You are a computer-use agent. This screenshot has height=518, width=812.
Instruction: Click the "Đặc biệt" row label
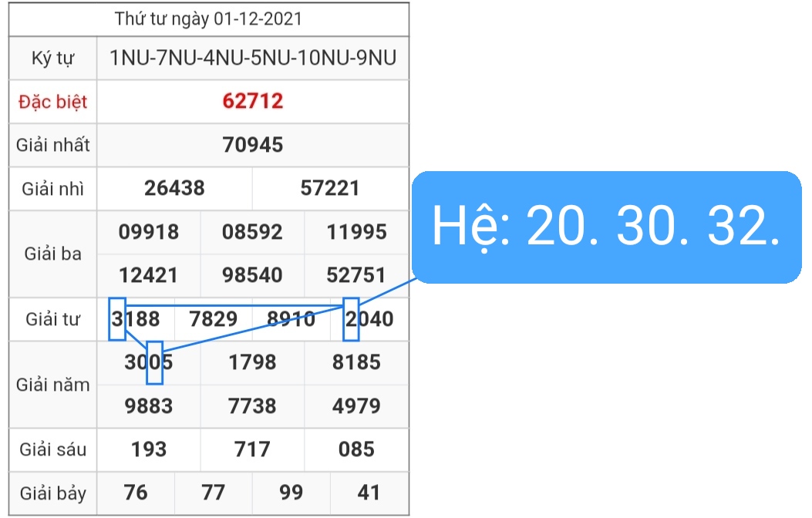pyautogui.click(x=53, y=102)
